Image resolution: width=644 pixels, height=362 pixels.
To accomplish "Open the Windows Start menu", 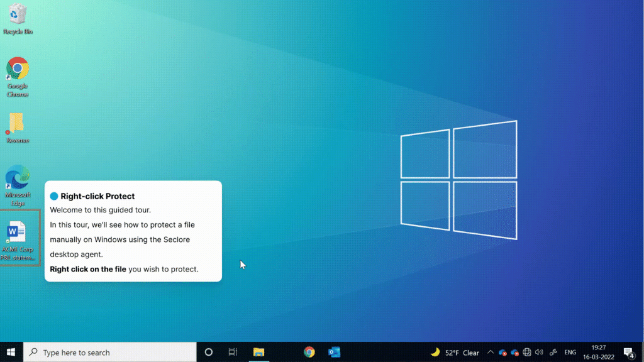I will click(11, 352).
